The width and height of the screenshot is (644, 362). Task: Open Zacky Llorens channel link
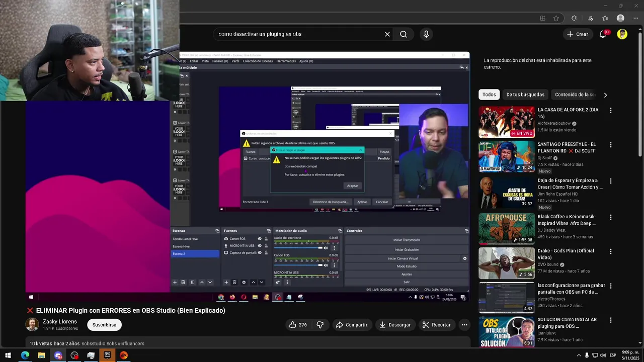[60, 322]
